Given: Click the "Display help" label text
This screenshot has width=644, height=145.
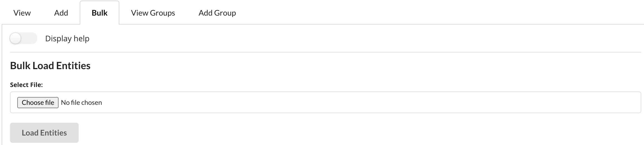Looking at the screenshot, I should point(67,38).
